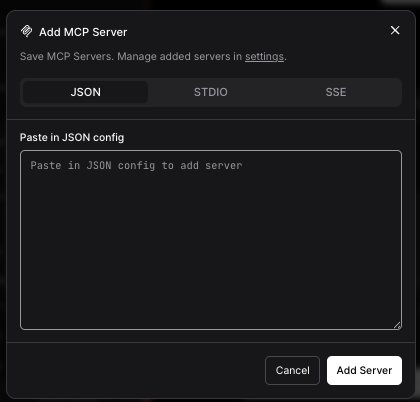This screenshot has width=420, height=402.
Task: Click the MCP logo icon beside the title
Action: click(27, 31)
